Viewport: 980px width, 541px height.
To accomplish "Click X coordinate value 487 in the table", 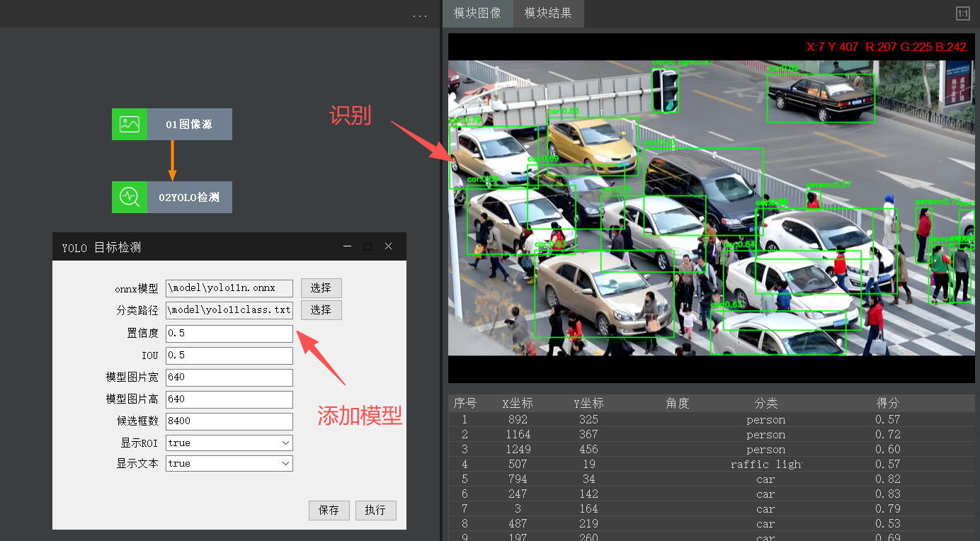I will [x=518, y=523].
